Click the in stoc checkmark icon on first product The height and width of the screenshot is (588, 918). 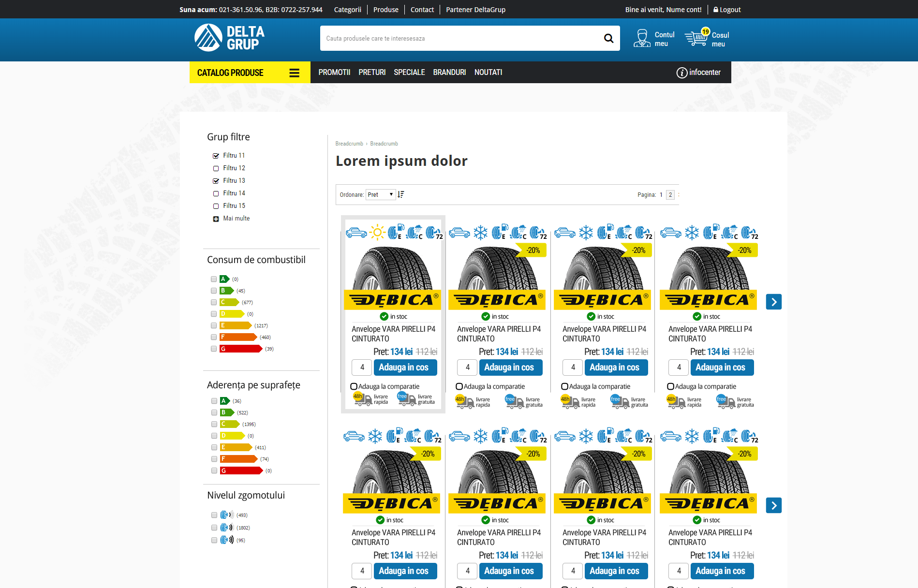(384, 316)
